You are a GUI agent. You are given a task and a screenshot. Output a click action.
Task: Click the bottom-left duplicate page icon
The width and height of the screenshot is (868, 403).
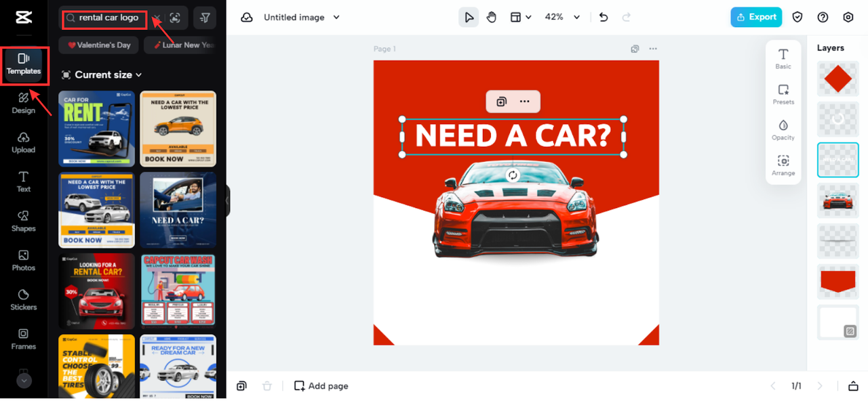(241, 386)
